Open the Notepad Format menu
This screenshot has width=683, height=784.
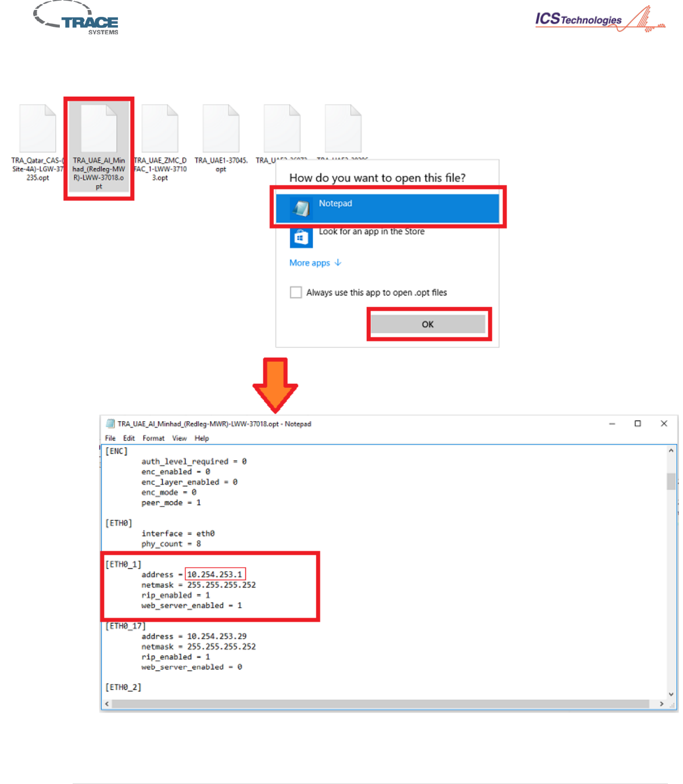point(153,439)
